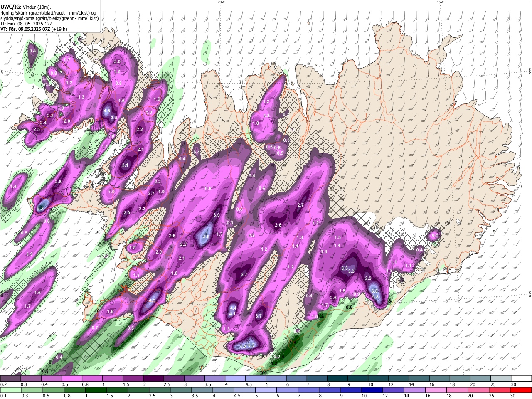Click the '64N' latitude label
The width and height of the screenshot is (532, 399).
pyautogui.click(x=530, y=293)
